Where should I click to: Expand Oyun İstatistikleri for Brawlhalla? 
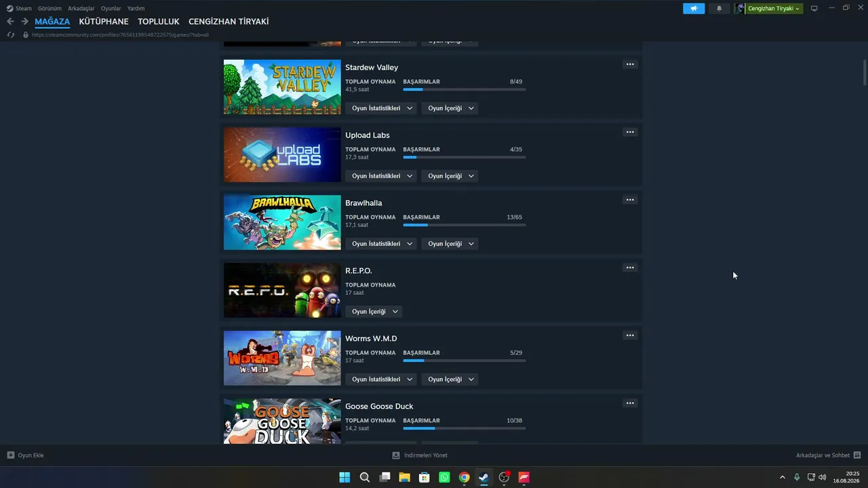[381, 244]
